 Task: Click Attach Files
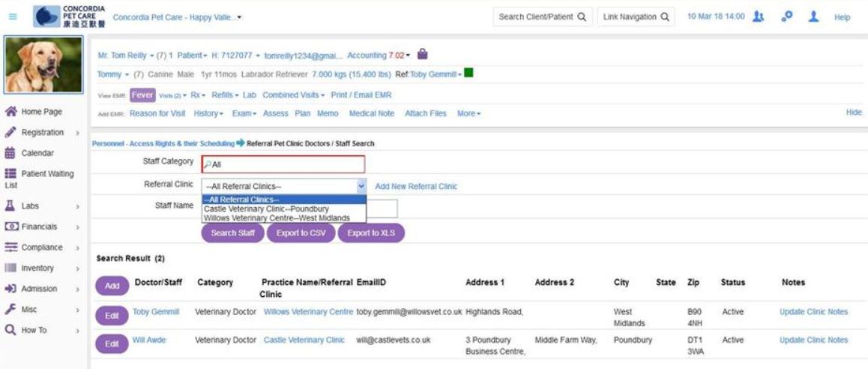coord(426,113)
